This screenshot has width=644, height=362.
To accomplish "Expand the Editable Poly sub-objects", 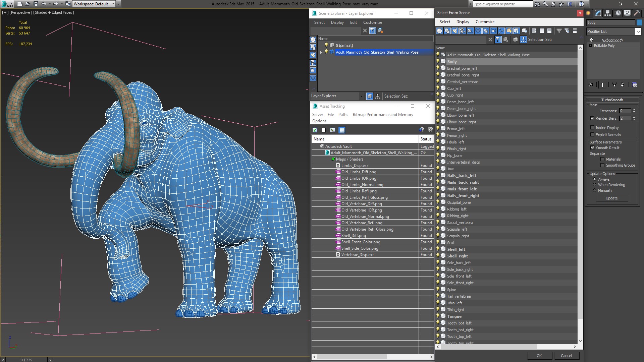I will [590, 46].
